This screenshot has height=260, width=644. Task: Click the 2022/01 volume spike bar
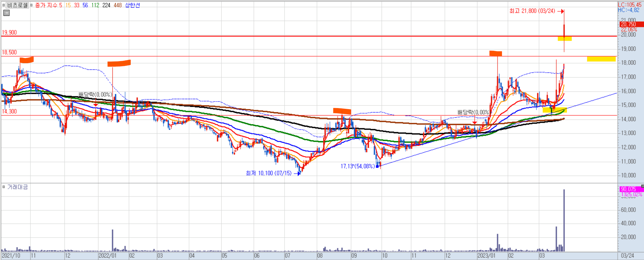coord(113,240)
